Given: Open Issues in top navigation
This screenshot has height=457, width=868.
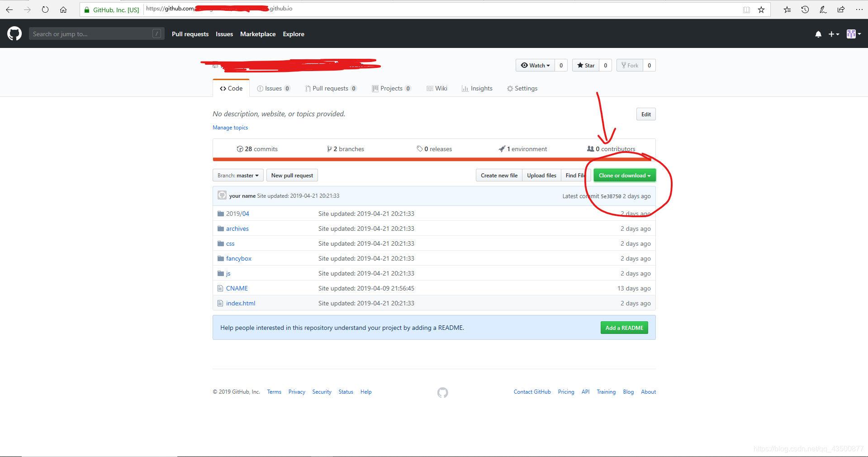Looking at the screenshot, I should coord(224,34).
